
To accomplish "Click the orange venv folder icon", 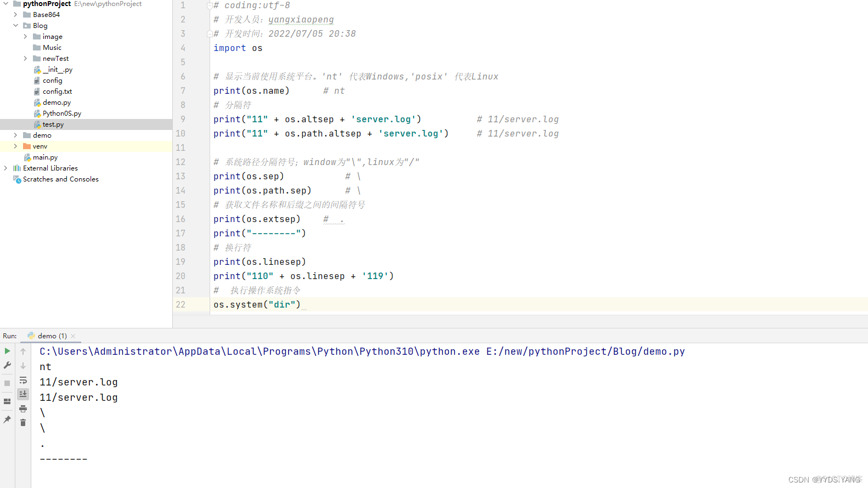I will 27,146.
